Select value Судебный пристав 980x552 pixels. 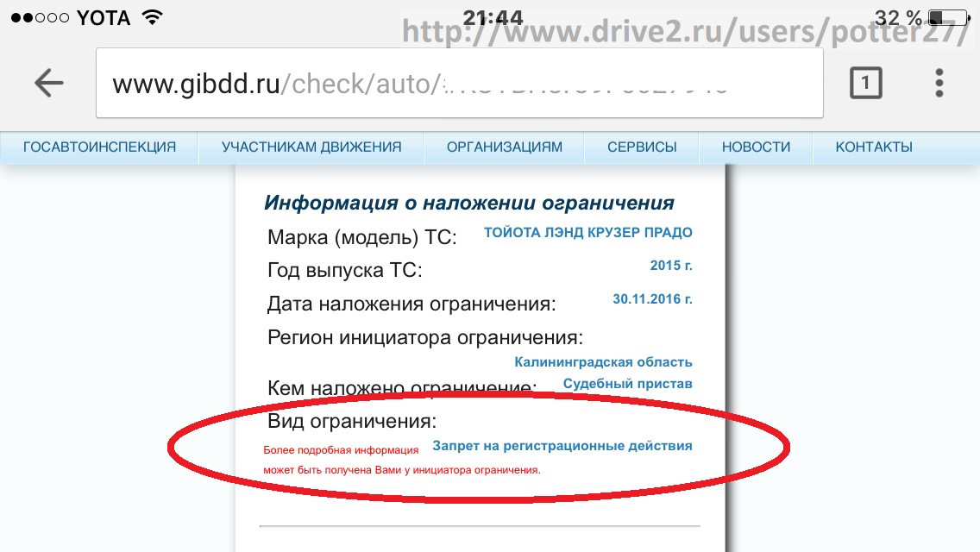click(x=627, y=384)
